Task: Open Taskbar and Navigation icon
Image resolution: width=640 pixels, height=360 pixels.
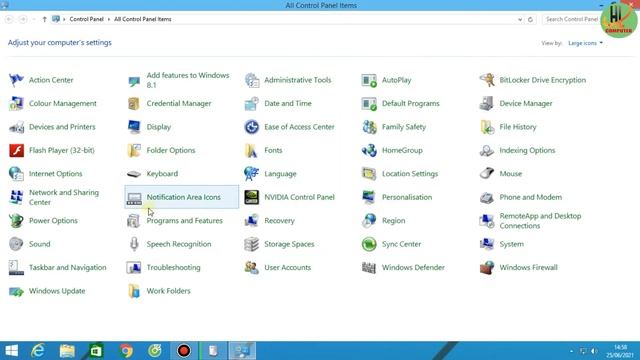Action: point(16,268)
